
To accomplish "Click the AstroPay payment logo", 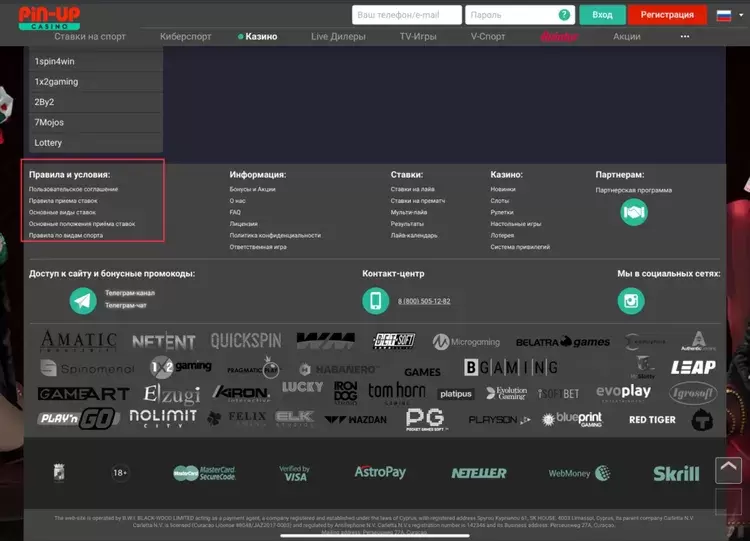I will [380, 472].
